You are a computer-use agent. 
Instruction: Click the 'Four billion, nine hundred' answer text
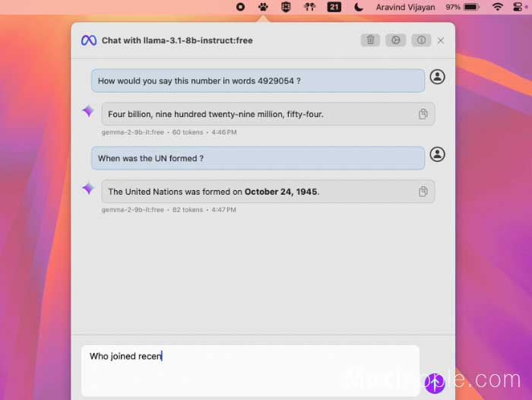click(216, 114)
